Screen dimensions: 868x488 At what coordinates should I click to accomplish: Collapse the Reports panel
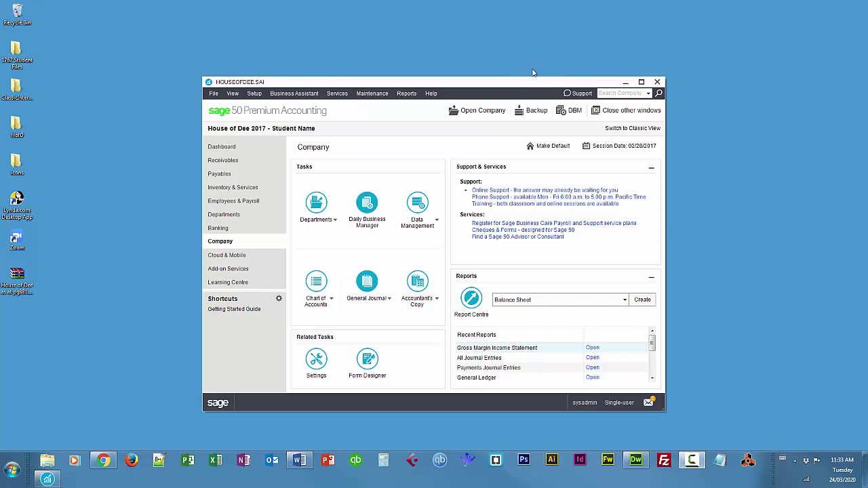coord(651,277)
